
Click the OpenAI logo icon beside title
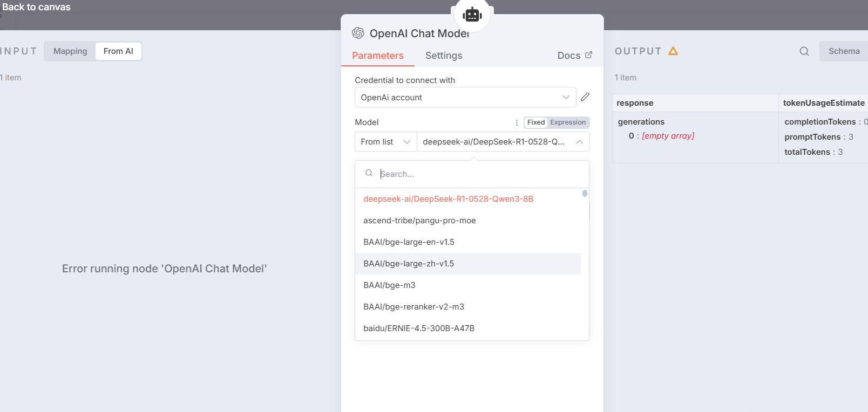click(x=358, y=33)
